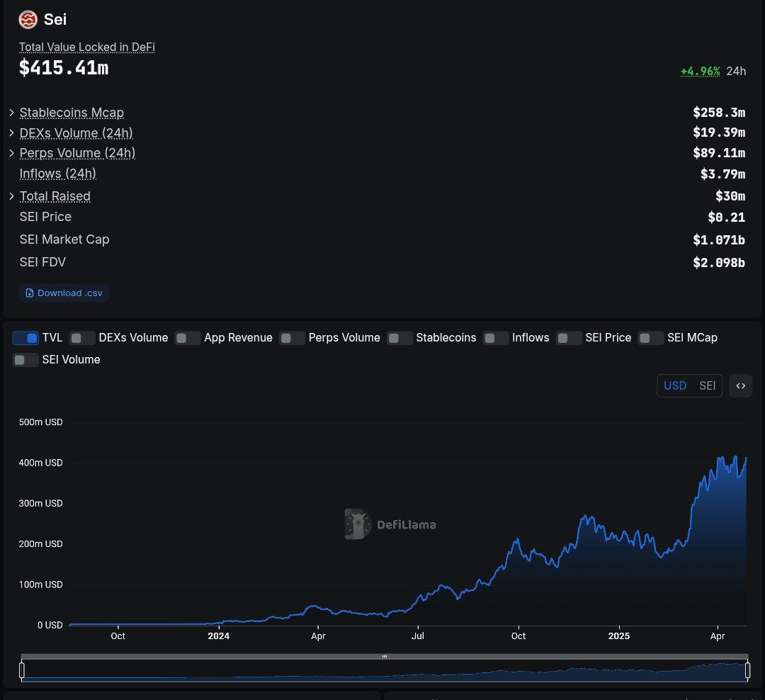The image size is (765, 700).
Task: Switch on the Inflows toggle
Action: (x=496, y=338)
